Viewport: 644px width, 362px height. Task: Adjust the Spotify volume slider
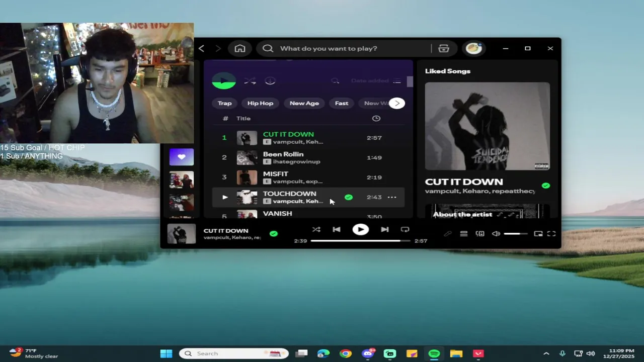516,234
